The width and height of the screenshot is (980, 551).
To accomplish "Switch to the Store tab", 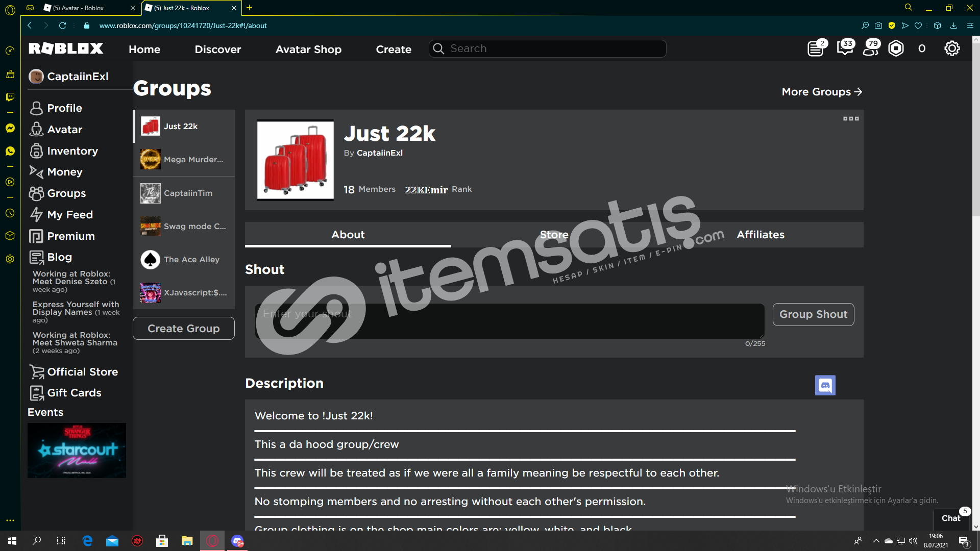I will pos(554,235).
